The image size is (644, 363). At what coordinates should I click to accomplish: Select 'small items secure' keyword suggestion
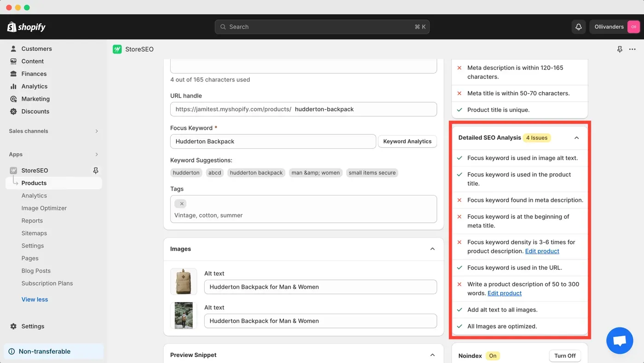[372, 173]
